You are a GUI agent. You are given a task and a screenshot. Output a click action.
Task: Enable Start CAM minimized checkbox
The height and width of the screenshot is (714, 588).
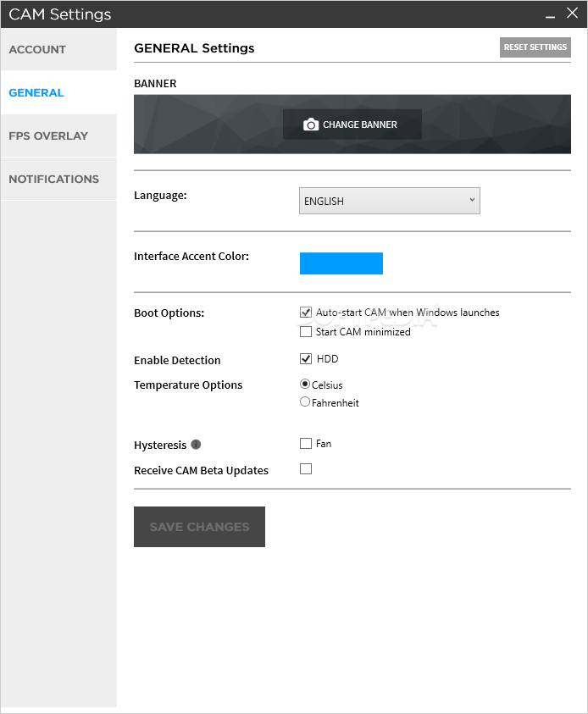click(x=306, y=331)
